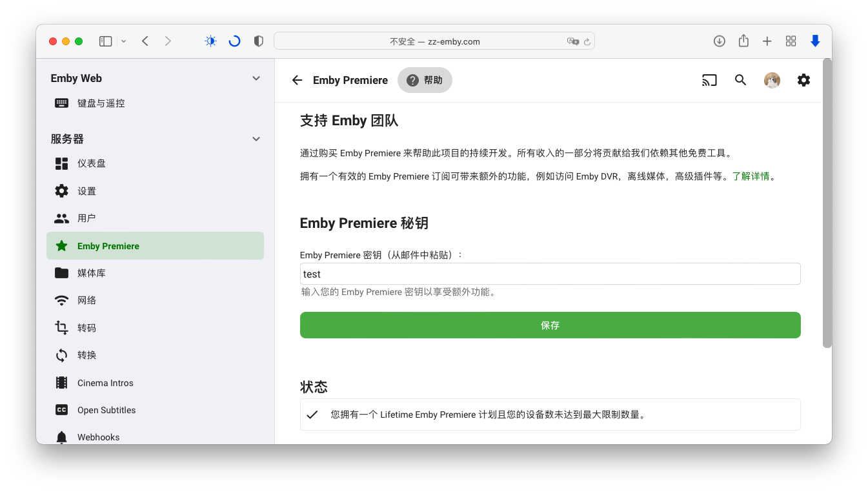Image resolution: width=868 pixels, height=492 pixels.
Task: Focus the Emby Premiere key input field
Action: pos(550,274)
